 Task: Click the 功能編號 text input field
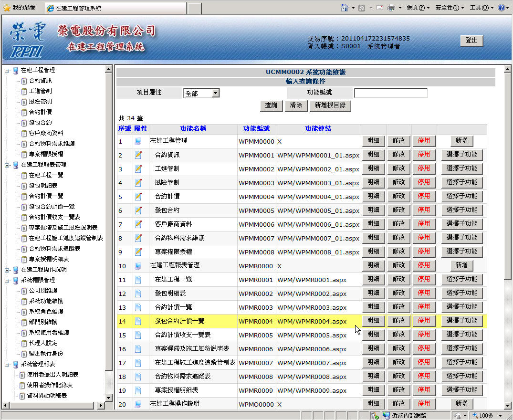pyautogui.click(x=390, y=93)
